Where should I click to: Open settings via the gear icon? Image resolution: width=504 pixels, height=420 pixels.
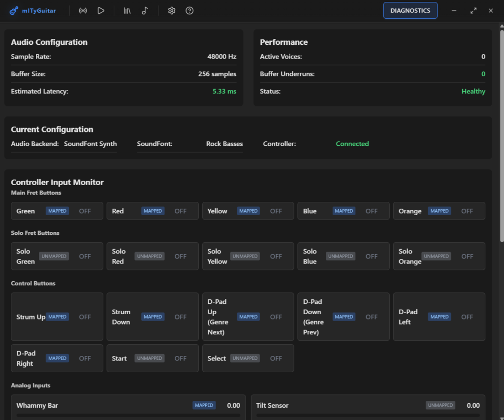[172, 11]
